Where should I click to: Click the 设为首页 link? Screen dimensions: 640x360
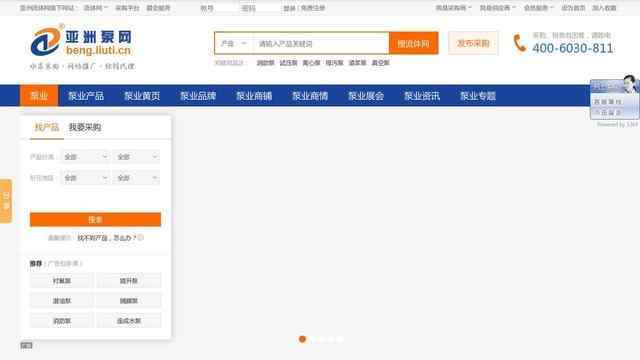pyautogui.click(x=573, y=8)
